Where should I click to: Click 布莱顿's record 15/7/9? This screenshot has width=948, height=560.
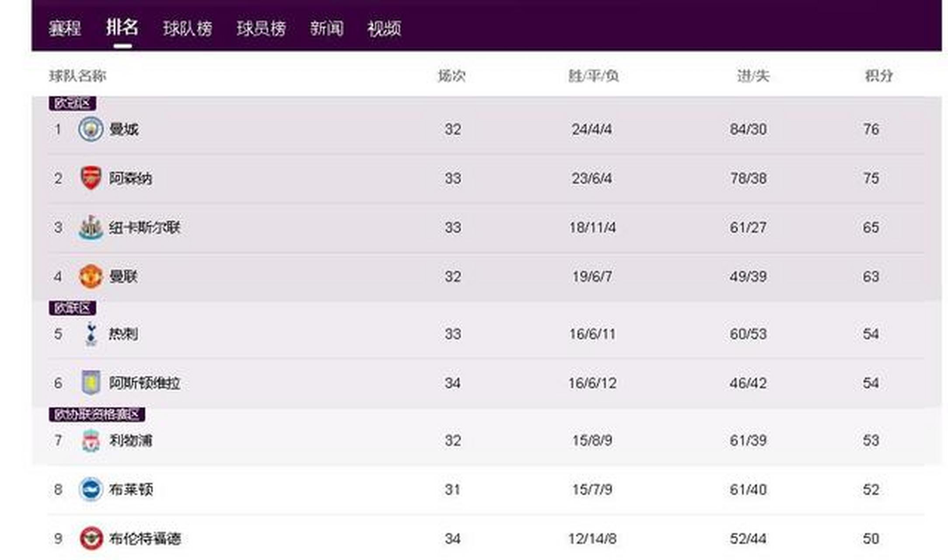pyautogui.click(x=592, y=490)
